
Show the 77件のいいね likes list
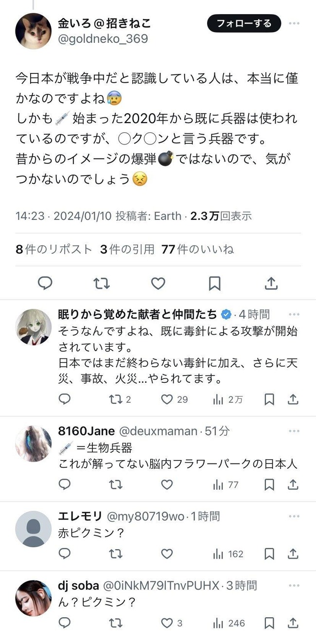pyautogui.click(x=197, y=250)
